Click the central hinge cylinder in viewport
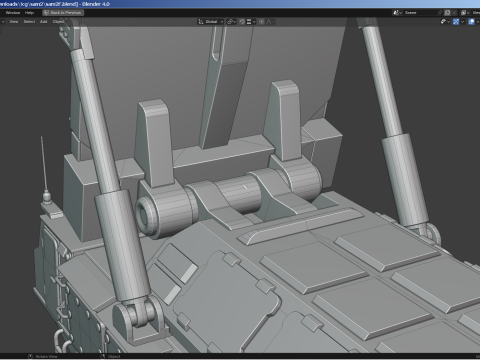This screenshot has width=480, height=360. (x=238, y=194)
